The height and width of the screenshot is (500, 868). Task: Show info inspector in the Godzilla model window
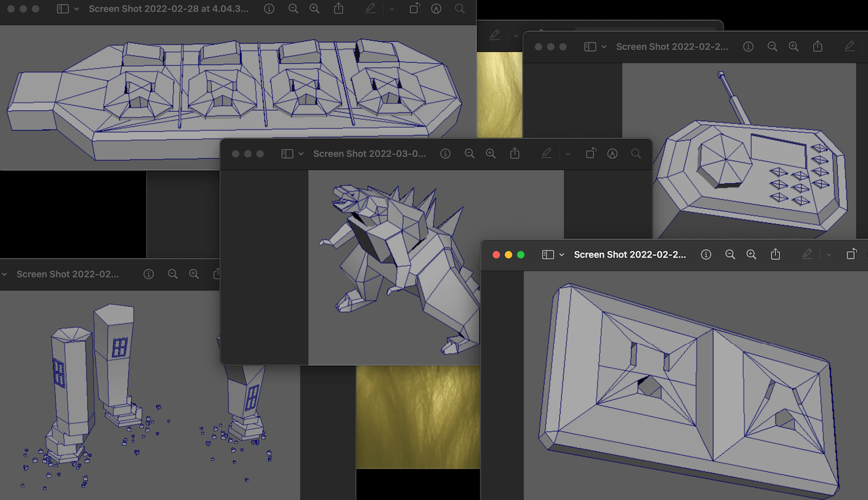coord(445,154)
